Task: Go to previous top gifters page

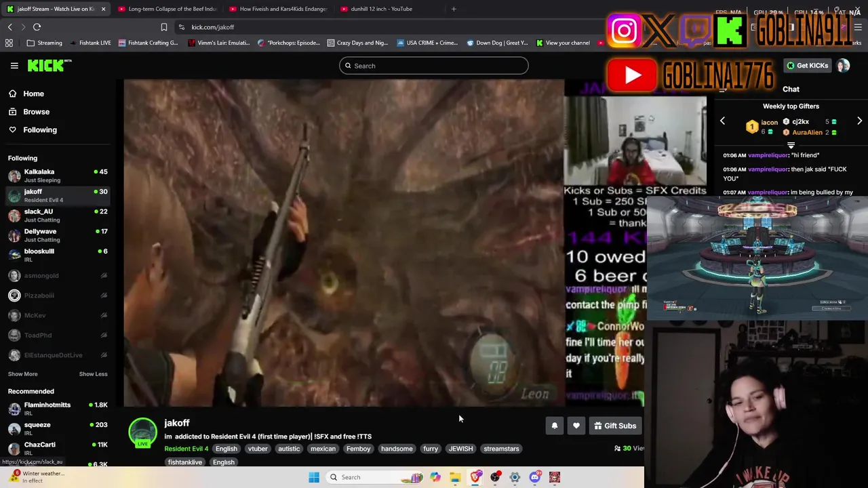Action: pyautogui.click(x=722, y=121)
